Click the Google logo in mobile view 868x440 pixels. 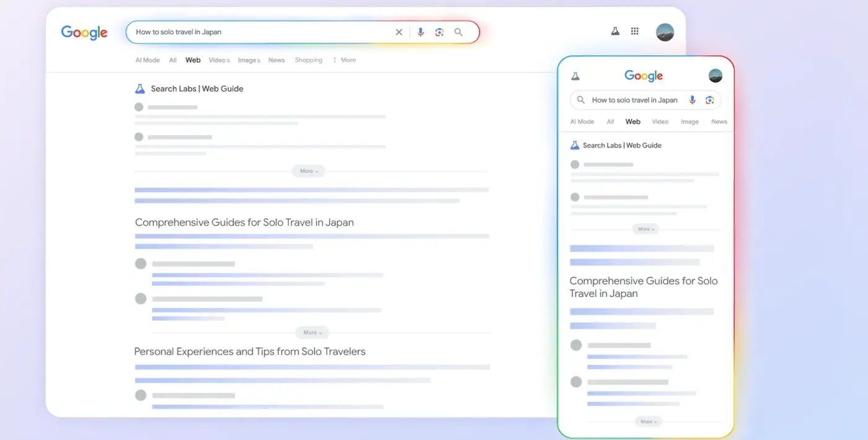644,76
